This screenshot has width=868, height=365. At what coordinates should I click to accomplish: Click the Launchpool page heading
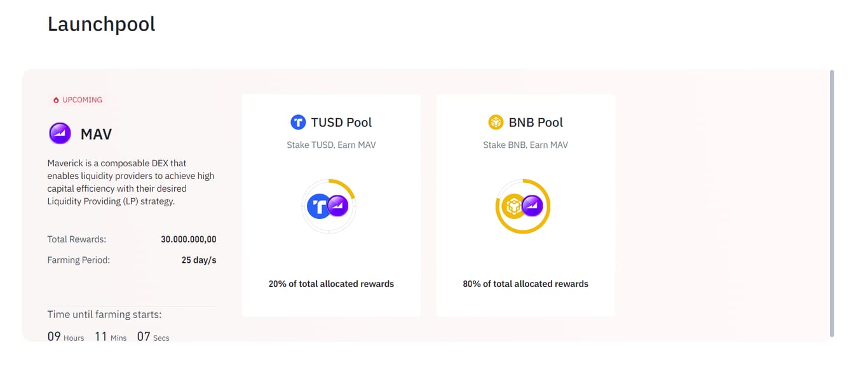tap(102, 24)
